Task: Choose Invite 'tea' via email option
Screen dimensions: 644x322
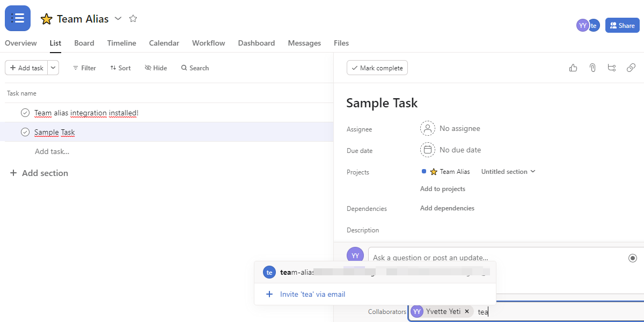Action: click(375, 294)
